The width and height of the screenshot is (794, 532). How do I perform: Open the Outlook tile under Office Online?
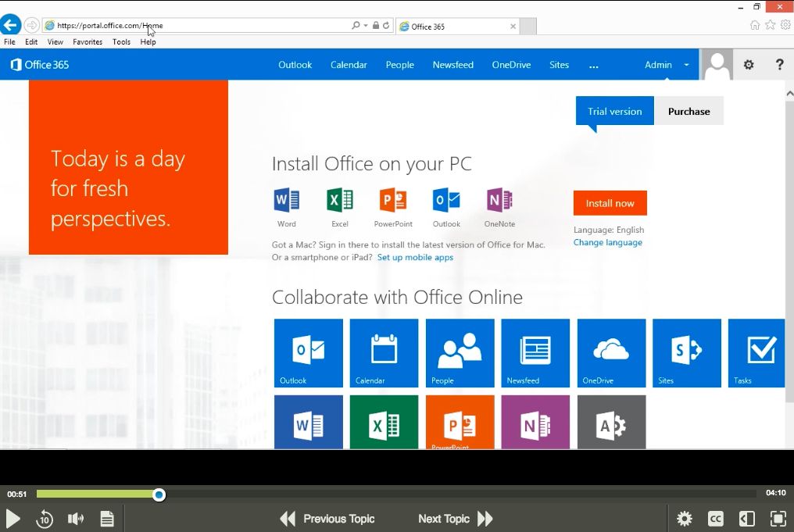coord(309,353)
